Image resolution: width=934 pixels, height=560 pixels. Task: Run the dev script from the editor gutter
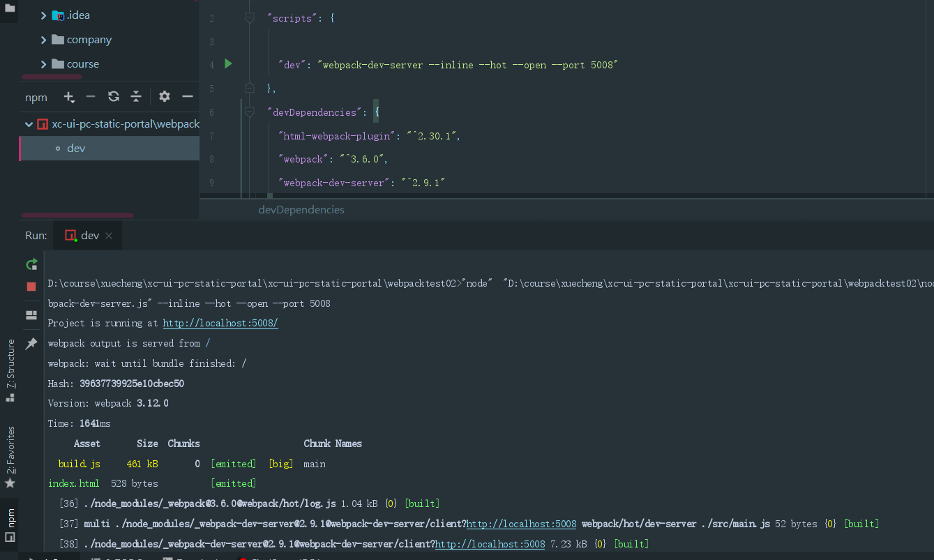[x=229, y=64]
